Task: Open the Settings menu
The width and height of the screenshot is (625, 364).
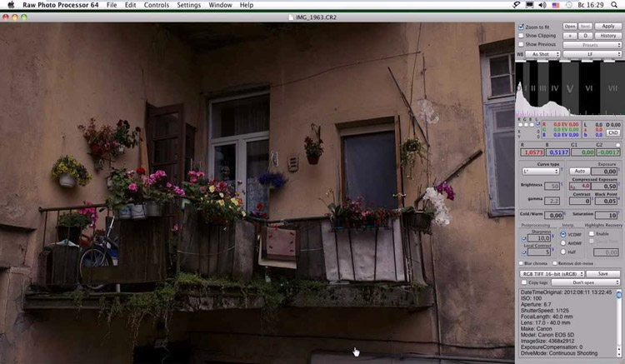Action: pyautogui.click(x=188, y=5)
